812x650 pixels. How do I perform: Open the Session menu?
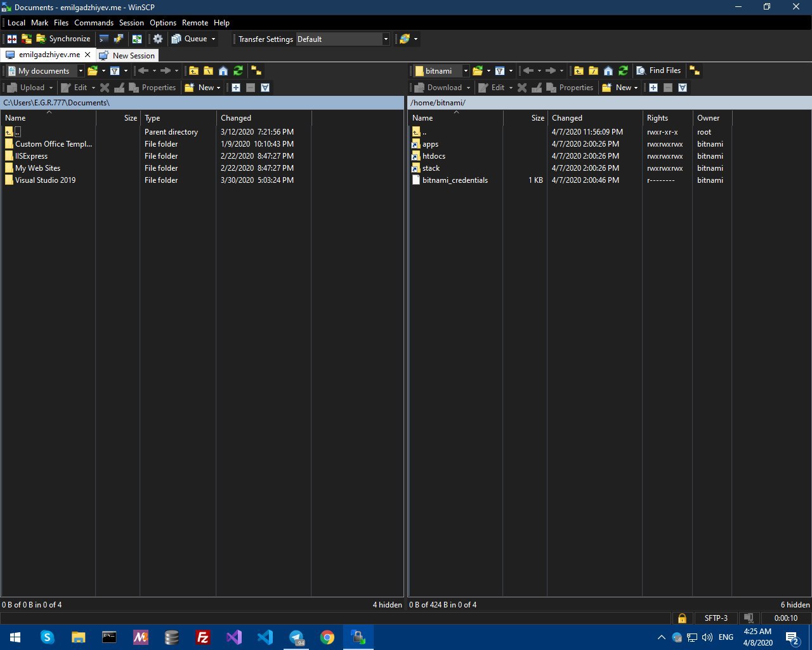(131, 22)
